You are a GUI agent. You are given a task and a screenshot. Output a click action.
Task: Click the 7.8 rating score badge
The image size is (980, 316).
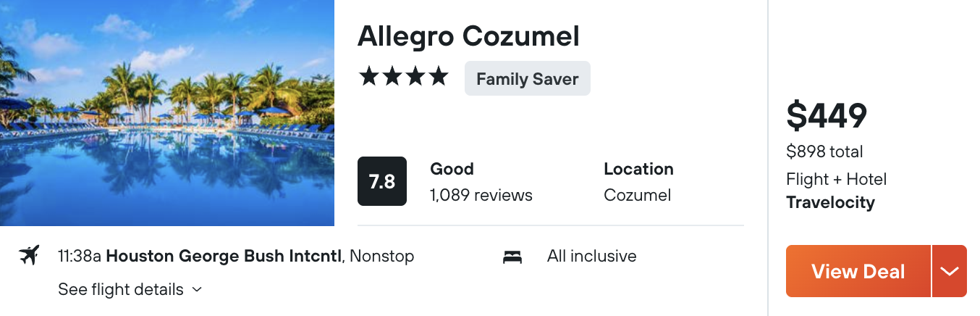[382, 181]
